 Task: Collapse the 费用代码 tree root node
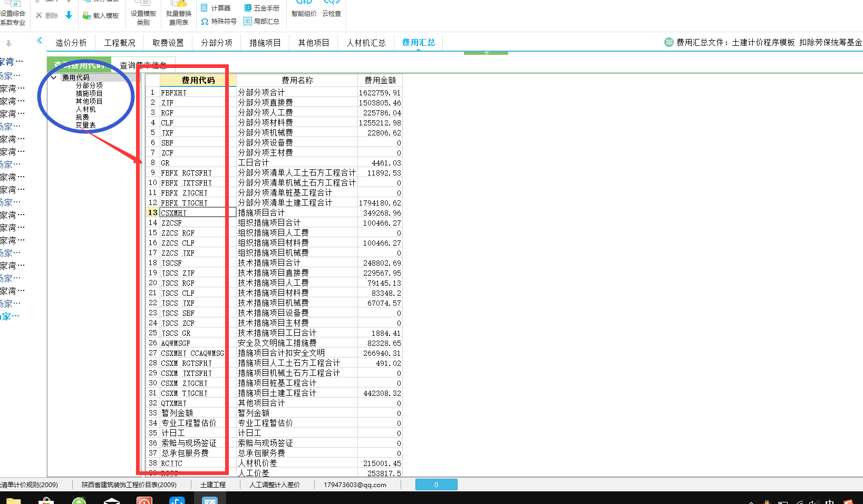54,77
